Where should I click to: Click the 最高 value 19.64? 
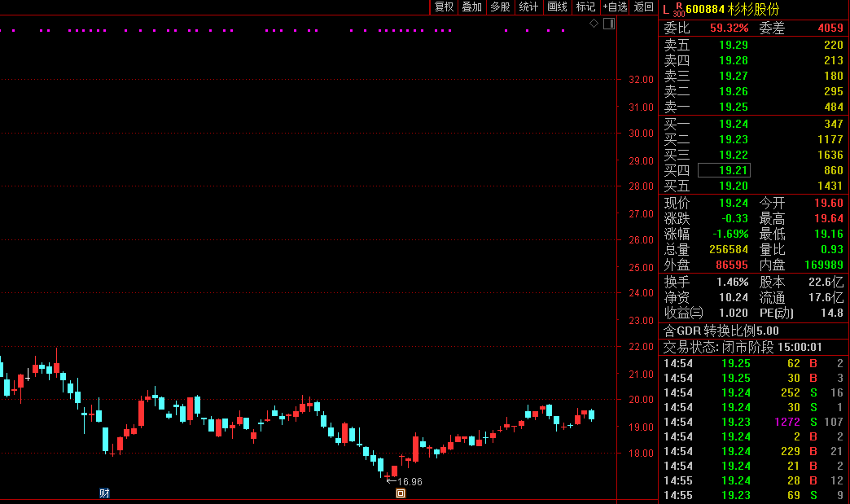[829, 218]
